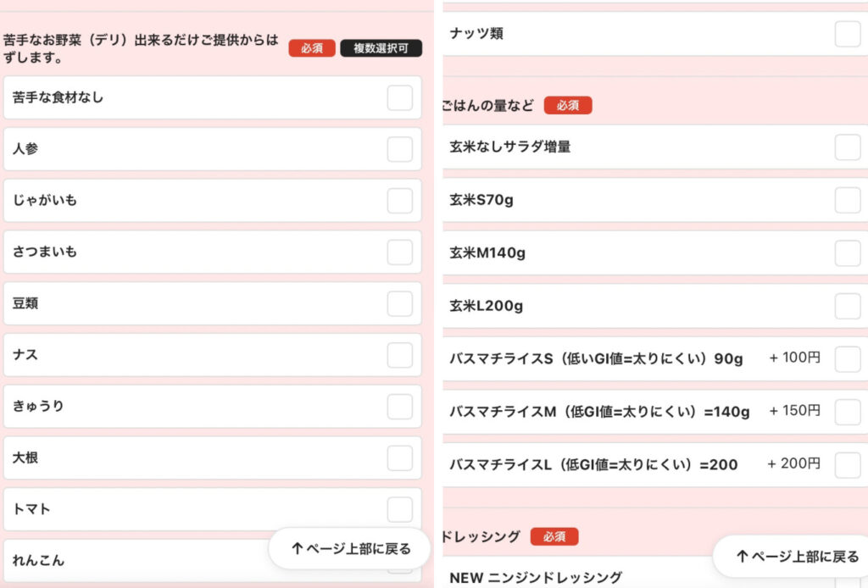Check the ナス option box

[x=399, y=355]
